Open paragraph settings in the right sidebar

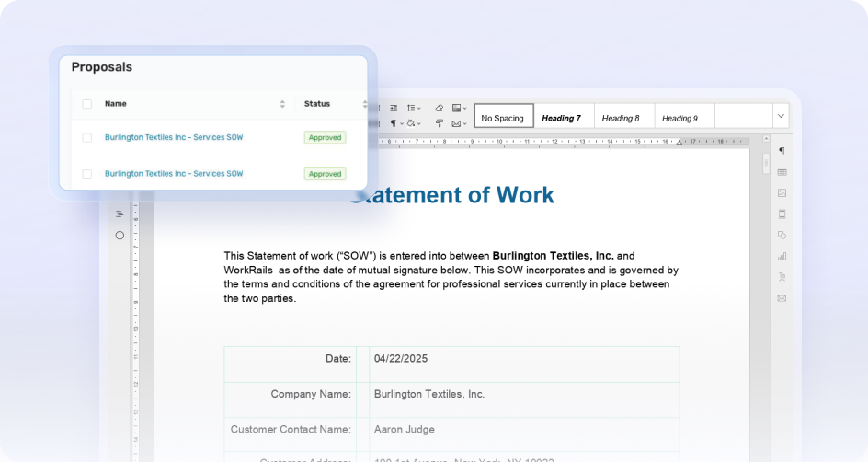point(782,151)
